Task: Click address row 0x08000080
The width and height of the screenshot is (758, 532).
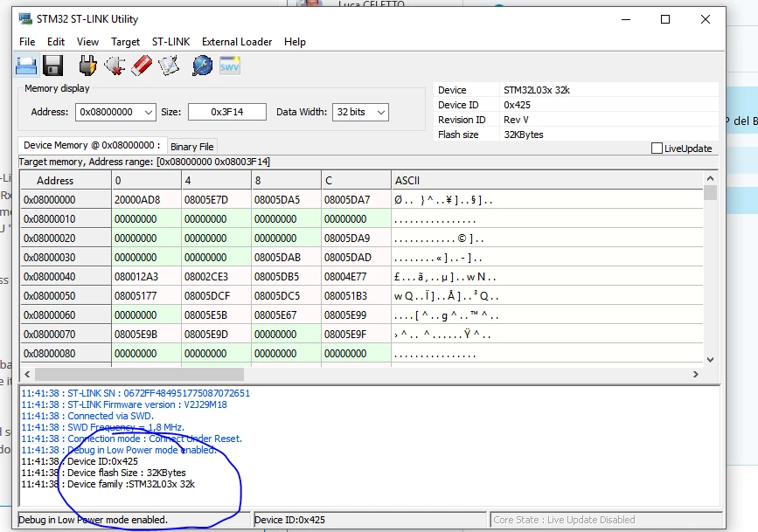Action: click(66, 354)
